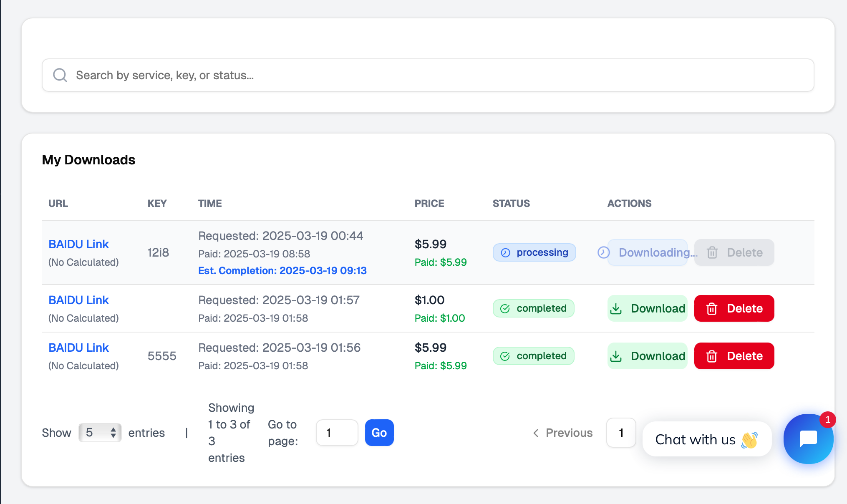Click the clock icon beside Downloading
The width and height of the screenshot is (847, 504).
coord(603,252)
